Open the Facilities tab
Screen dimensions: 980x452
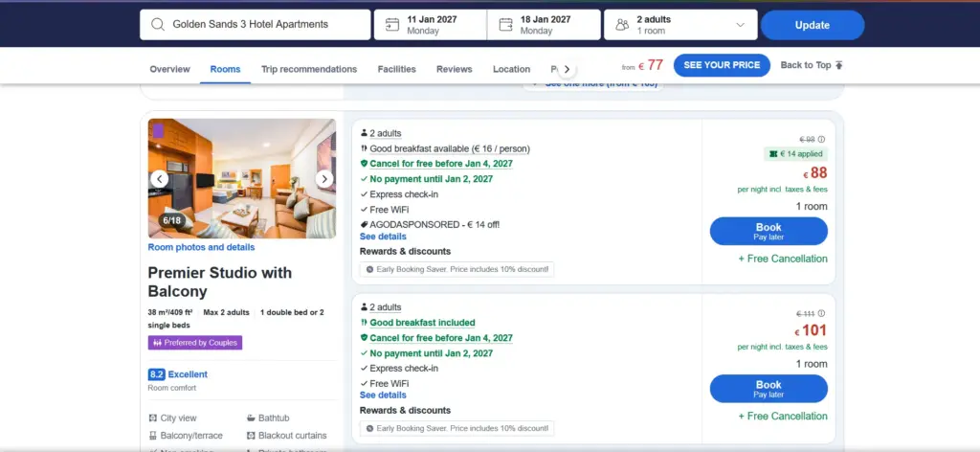point(397,69)
